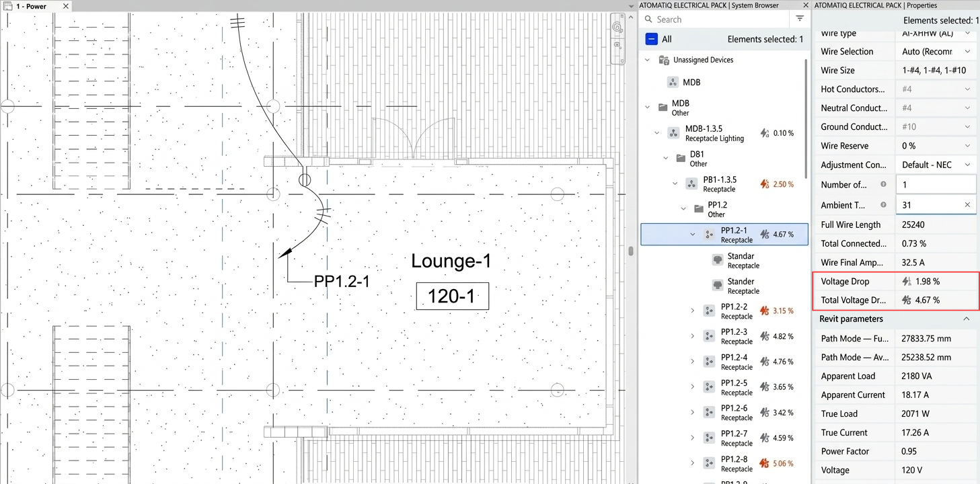
Task: Click the MDB device icon under Unassigned Devices
Action: (x=673, y=82)
